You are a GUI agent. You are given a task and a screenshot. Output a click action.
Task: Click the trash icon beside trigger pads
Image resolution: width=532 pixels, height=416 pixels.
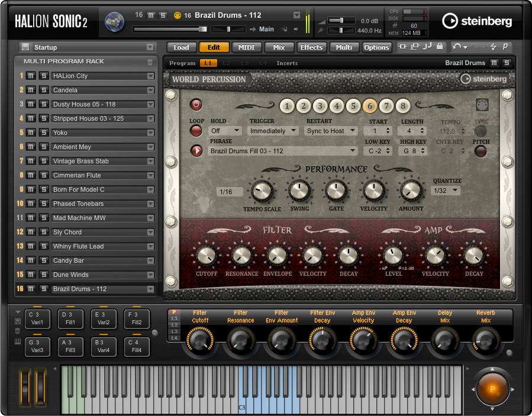(x=18, y=331)
